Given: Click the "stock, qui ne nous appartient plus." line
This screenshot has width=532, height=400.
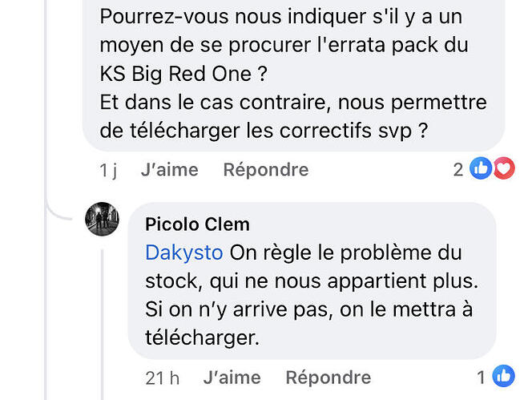Looking at the screenshot, I should (x=312, y=281).
